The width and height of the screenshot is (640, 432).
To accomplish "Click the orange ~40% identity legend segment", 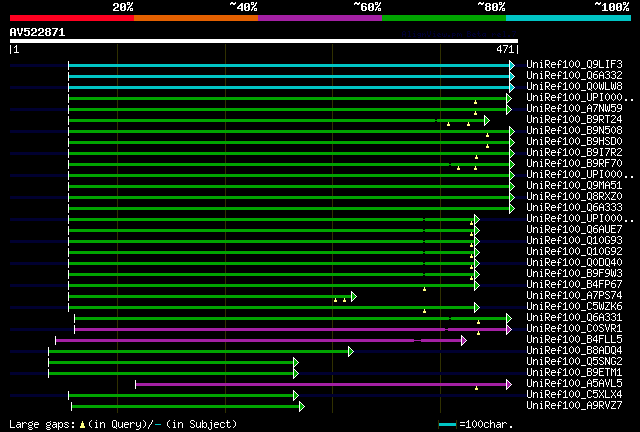I will [x=196, y=18].
